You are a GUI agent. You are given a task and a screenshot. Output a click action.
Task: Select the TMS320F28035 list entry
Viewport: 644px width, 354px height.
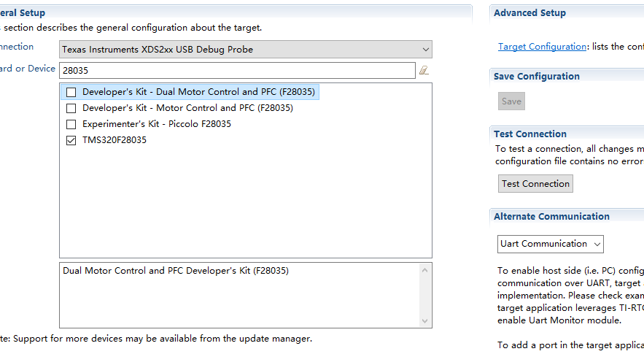pyautogui.click(x=114, y=140)
